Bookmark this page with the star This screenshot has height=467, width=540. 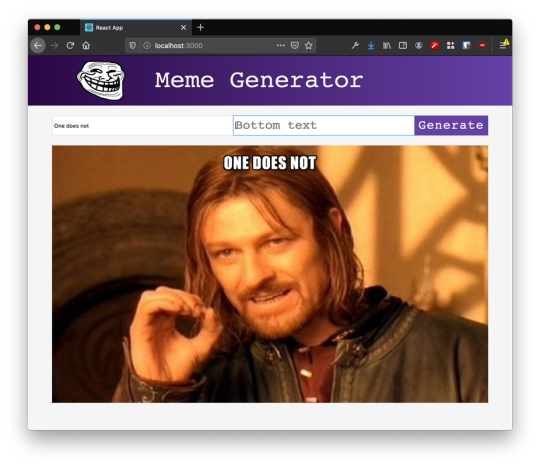point(309,45)
